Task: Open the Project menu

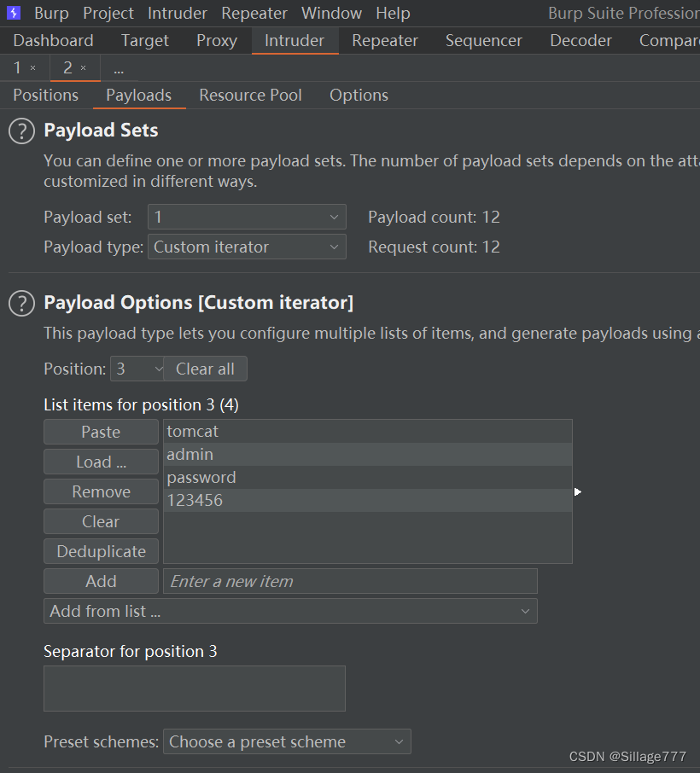Action: click(108, 14)
